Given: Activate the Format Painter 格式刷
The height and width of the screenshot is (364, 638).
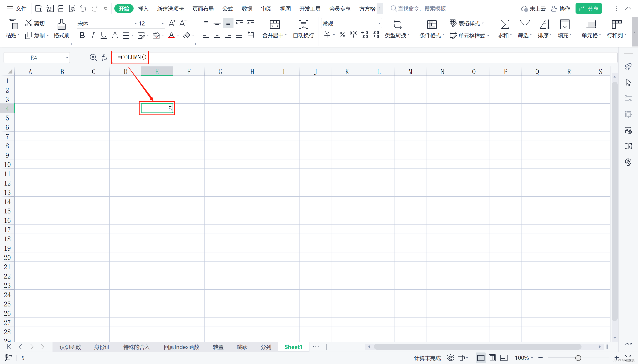Looking at the screenshot, I should [x=61, y=29].
